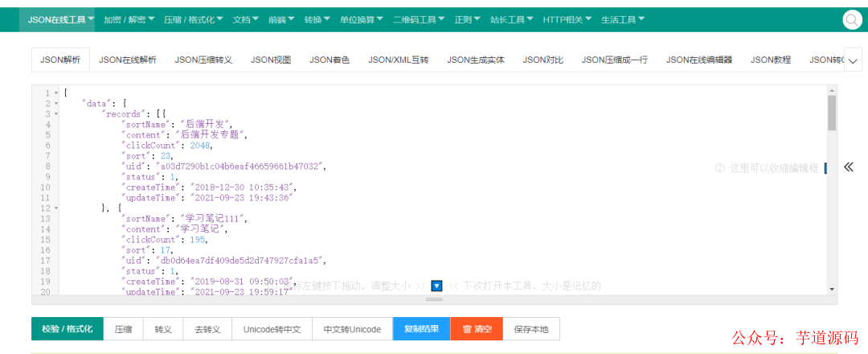The width and height of the screenshot is (868, 354).
Task: Switch to the JSON视图 tab
Action: coord(271,60)
